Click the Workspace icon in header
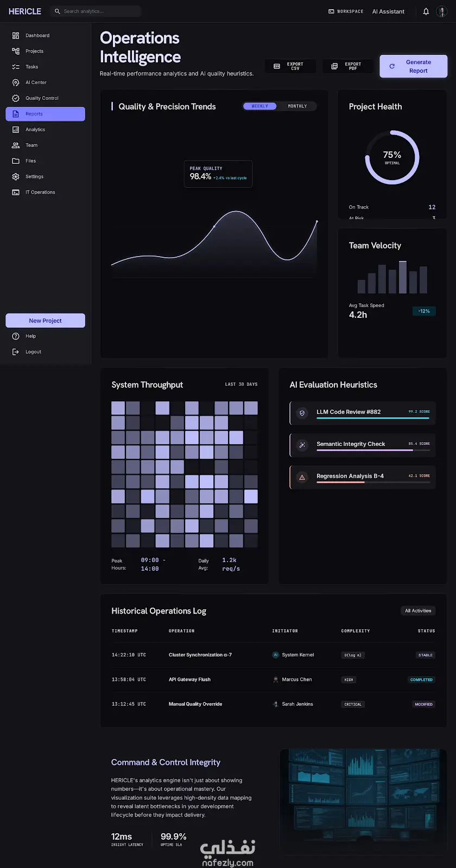The height and width of the screenshot is (868, 456). pos(331,11)
